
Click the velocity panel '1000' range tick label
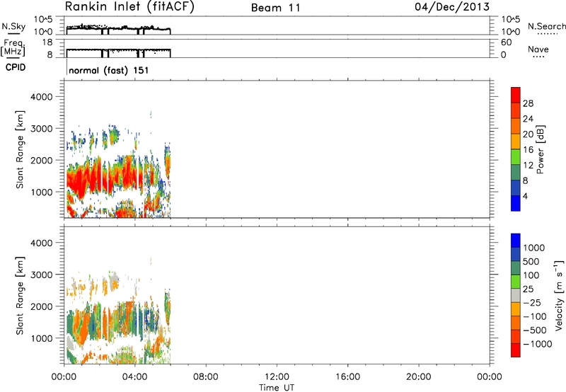click(x=42, y=338)
